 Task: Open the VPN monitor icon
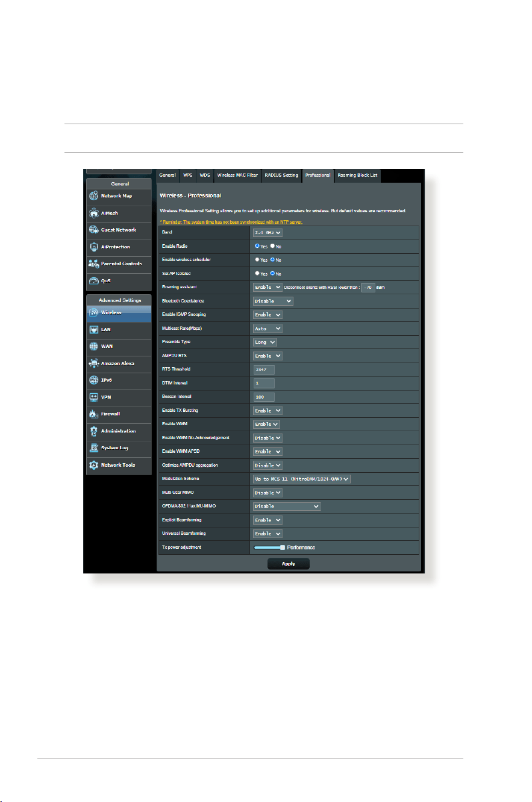tap(94, 397)
